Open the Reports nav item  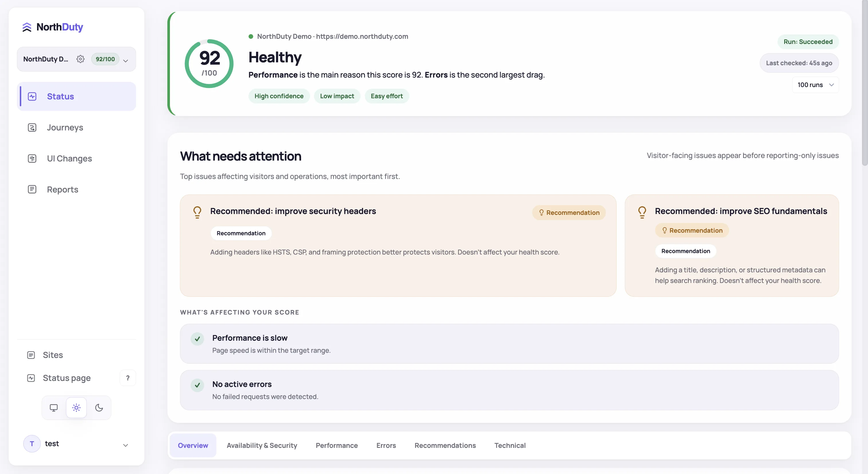[x=76, y=190]
